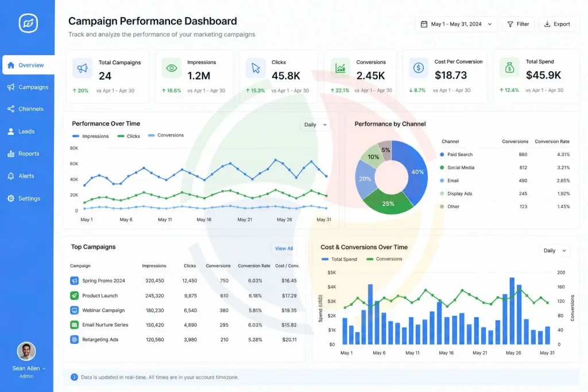Open the Campaigns menu item
The width and height of the screenshot is (588, 392).
click(28, 87)
